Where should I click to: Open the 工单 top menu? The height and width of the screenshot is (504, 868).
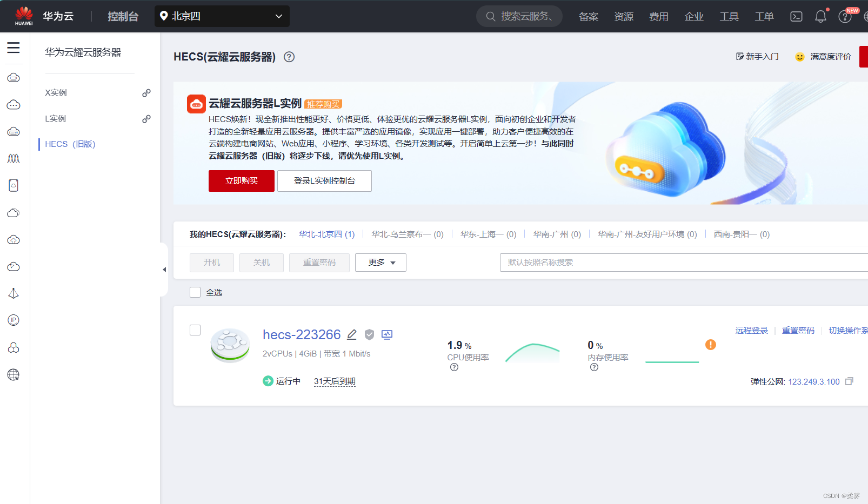(764, 17)
